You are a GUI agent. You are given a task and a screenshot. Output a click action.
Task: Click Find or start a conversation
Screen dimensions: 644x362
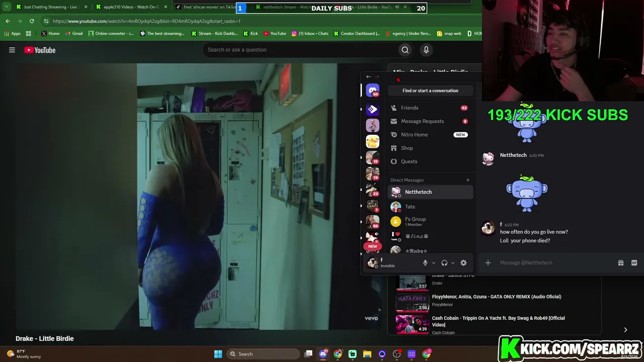click(430, 90)
